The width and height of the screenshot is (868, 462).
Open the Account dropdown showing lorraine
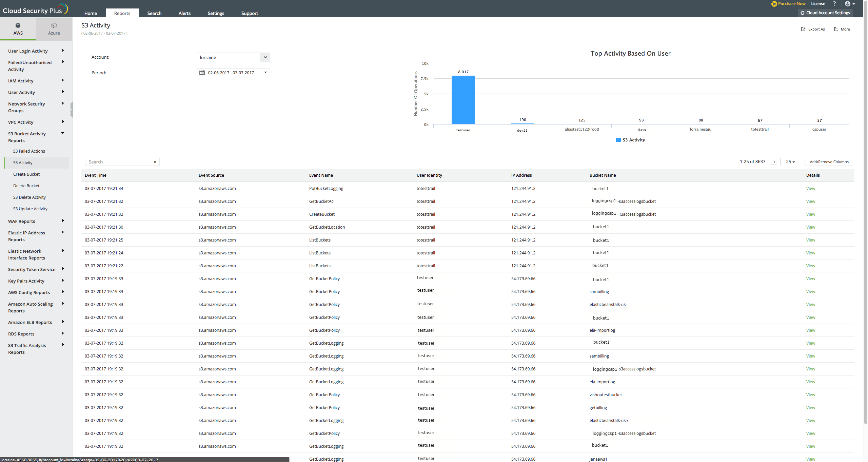(x=265, y=57)
